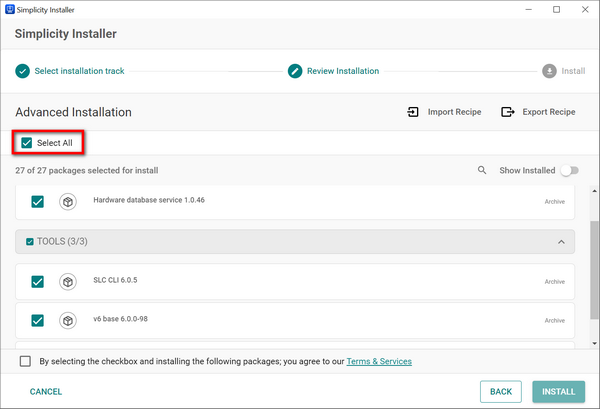Click the package icon for Hardware database service

tap(68, 202)
